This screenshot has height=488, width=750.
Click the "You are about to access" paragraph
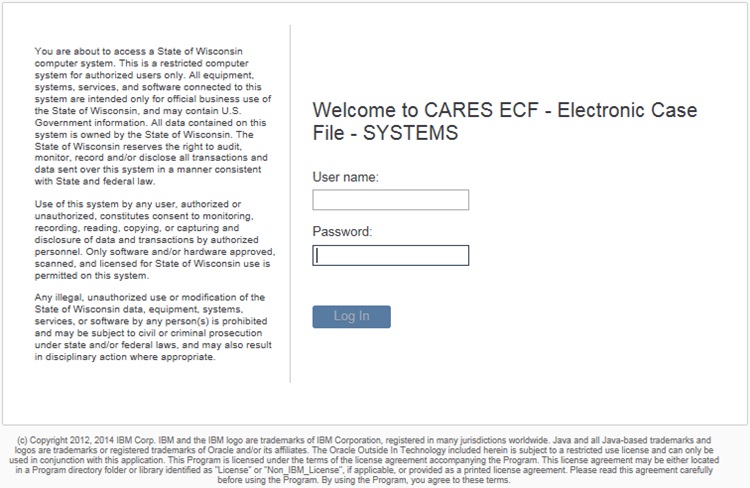pos(150,115)
